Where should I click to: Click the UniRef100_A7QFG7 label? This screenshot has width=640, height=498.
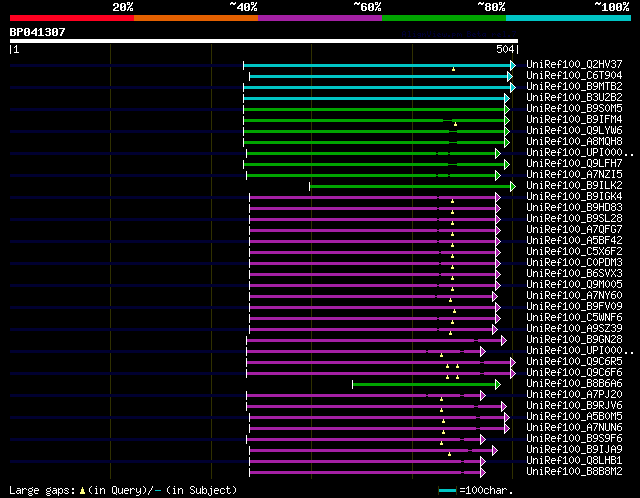click(x=574, y=229)
